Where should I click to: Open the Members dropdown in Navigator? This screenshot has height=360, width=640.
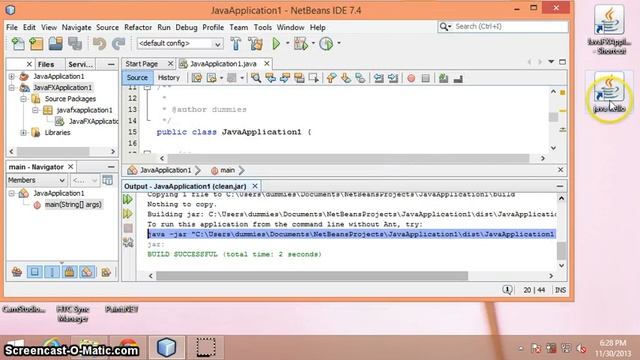[36, 180]
